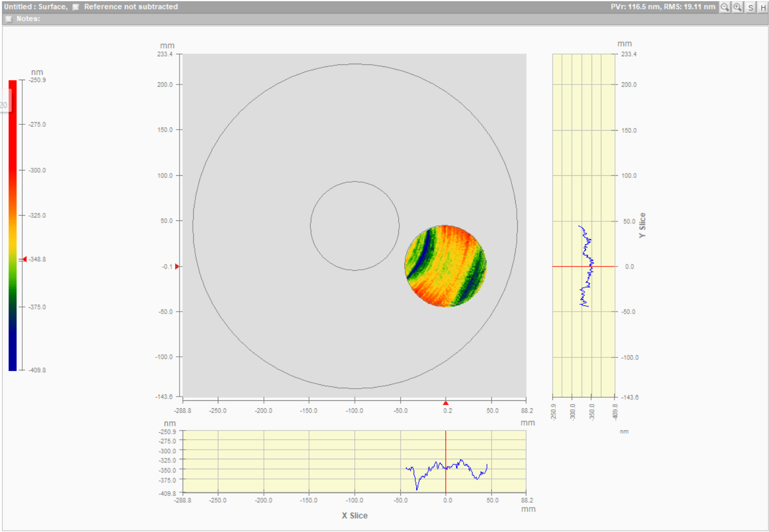Click the Untitled : Surface title text
This screenshot has height=532, width=769.
[x=36, y=7]
